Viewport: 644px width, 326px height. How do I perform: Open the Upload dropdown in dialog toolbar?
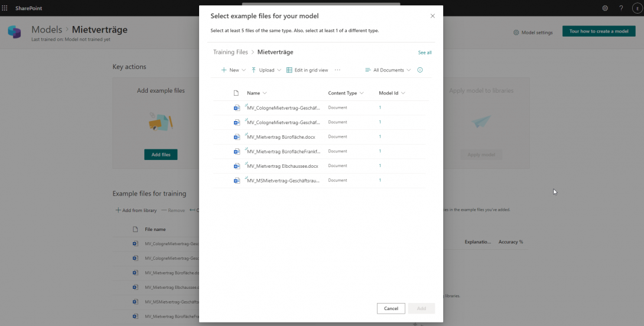coord(266,70)
